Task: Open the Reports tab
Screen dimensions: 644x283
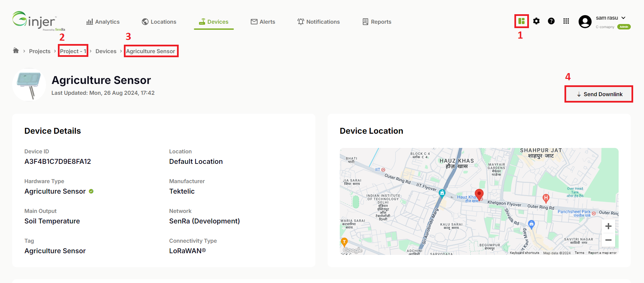Action: pos(377,22)
